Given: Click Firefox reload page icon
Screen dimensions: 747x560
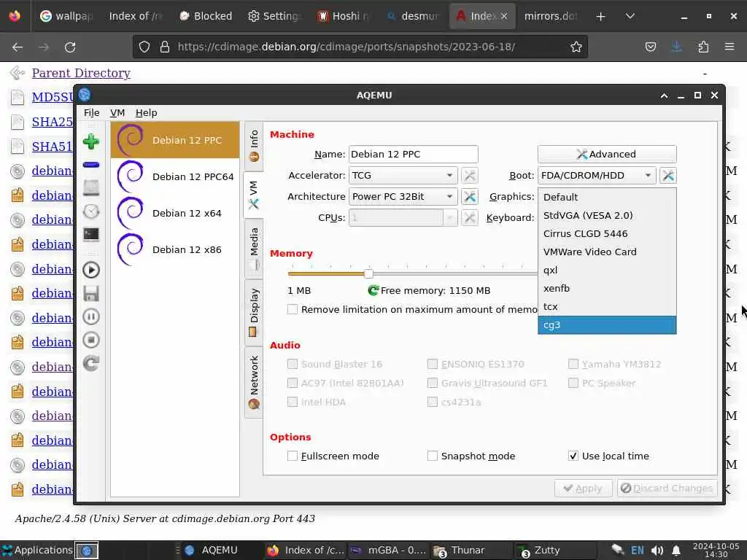Looking at the screenshot, I should pyautogui.click(x=70, y=47).
